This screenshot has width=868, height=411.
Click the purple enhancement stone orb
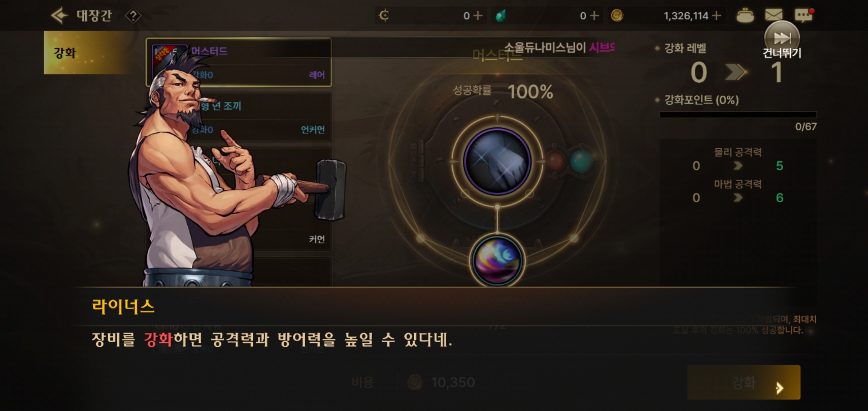497,261
